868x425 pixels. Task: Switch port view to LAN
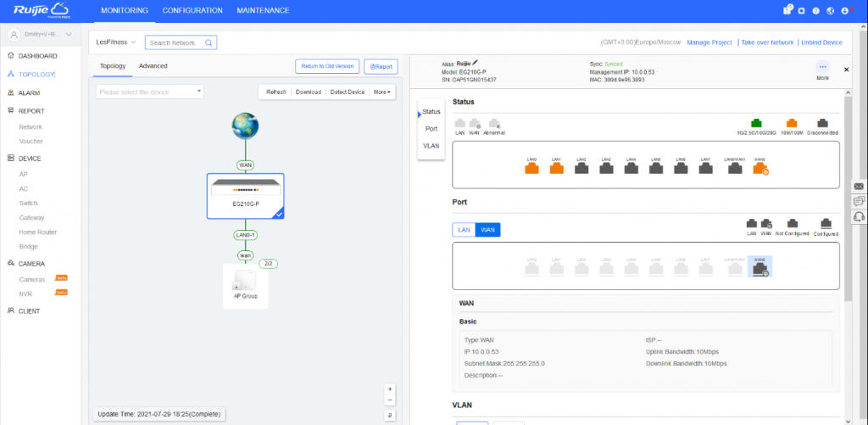point(464,229)
